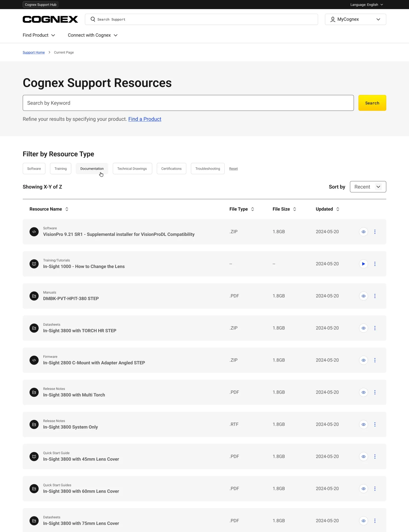Open the Sort by Recent dropdown
409x532 pixels.
click(x=368, y=187)
